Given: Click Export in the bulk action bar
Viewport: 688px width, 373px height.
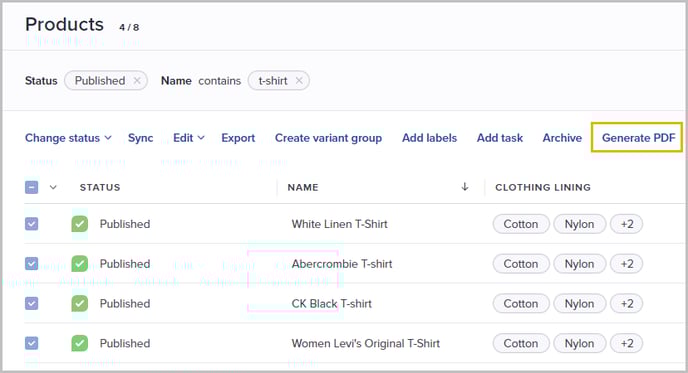Looking at the screenshot, I should pyautogui.click(x=238, y=138).
